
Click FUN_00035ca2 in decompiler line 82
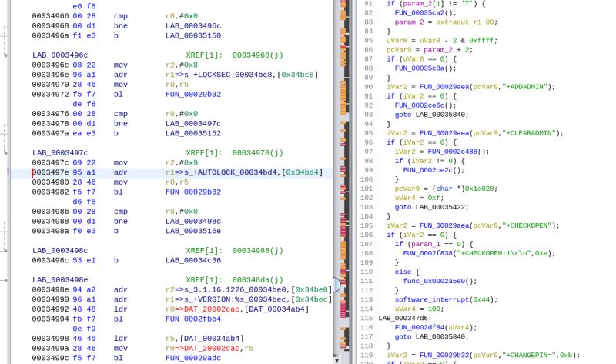[x=420, y=13]
